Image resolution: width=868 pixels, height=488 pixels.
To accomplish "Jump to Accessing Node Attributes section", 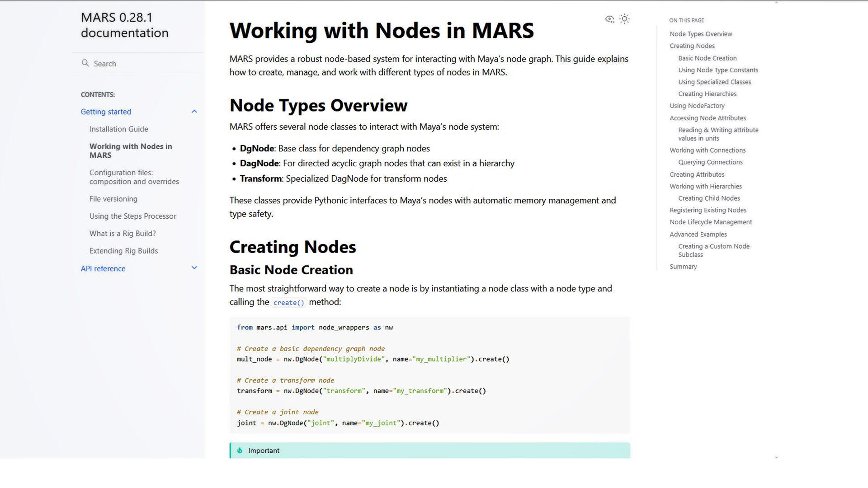I will (x=708, y=118).
